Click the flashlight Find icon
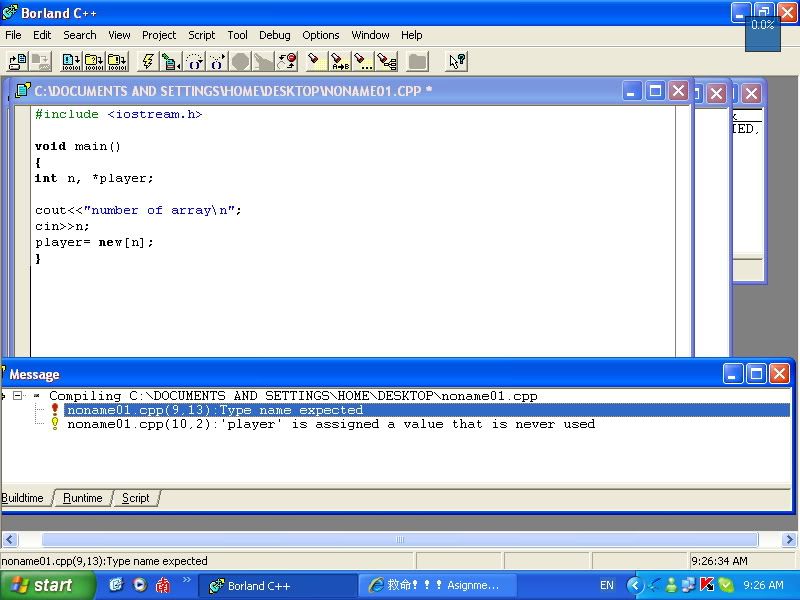The width and height of the screenshot is (800, 600). (316, 62)
